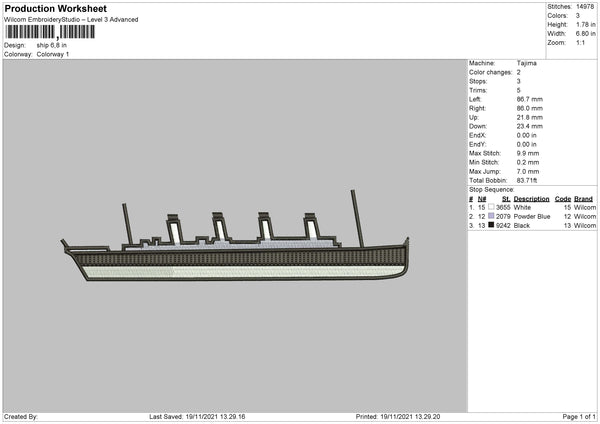Click the Down value 23.4 mm

[x=530, y=126]
